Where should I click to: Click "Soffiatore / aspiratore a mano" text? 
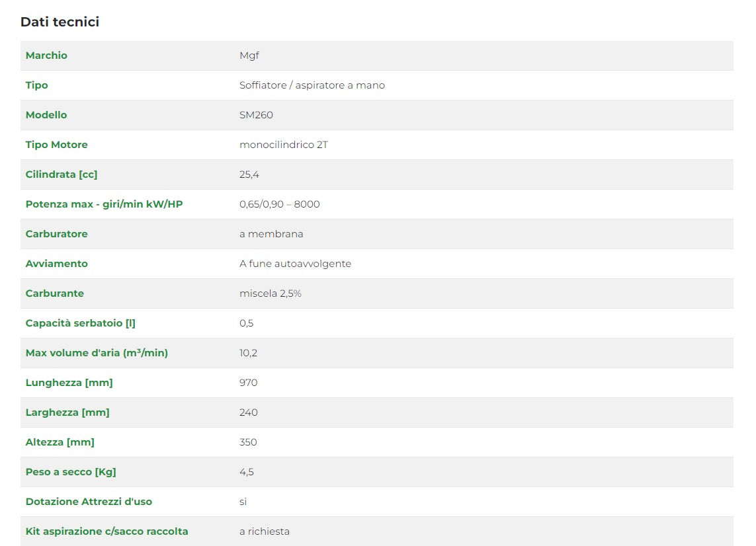click(312, 85)
